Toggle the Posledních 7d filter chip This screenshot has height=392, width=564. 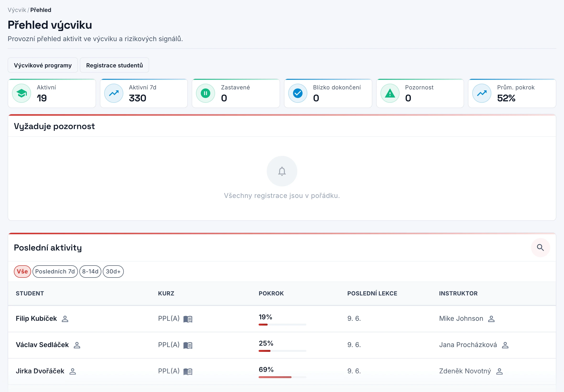click(55, 271)
